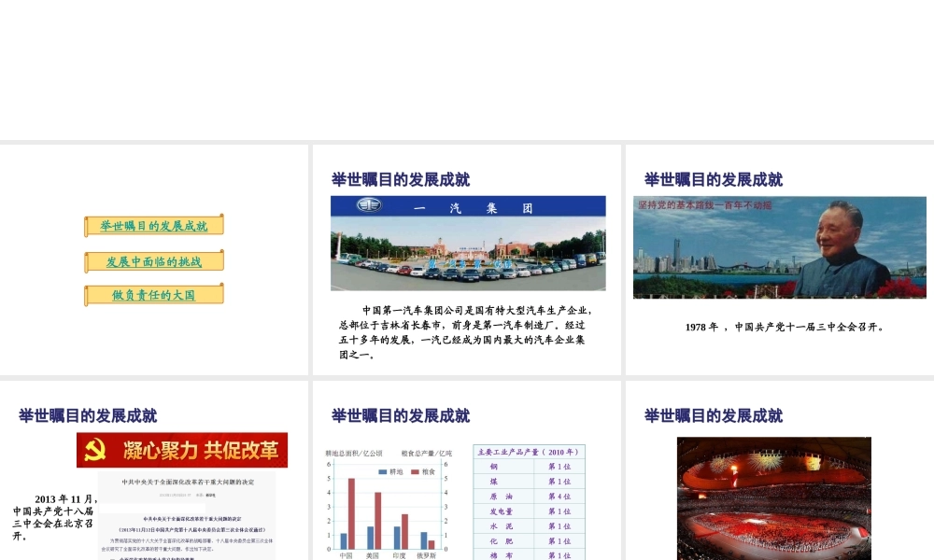The image size is (934, 560).
Task: Click the 中国第一汽车集团公司 description paragraph
Action: [x=463, y=332]
